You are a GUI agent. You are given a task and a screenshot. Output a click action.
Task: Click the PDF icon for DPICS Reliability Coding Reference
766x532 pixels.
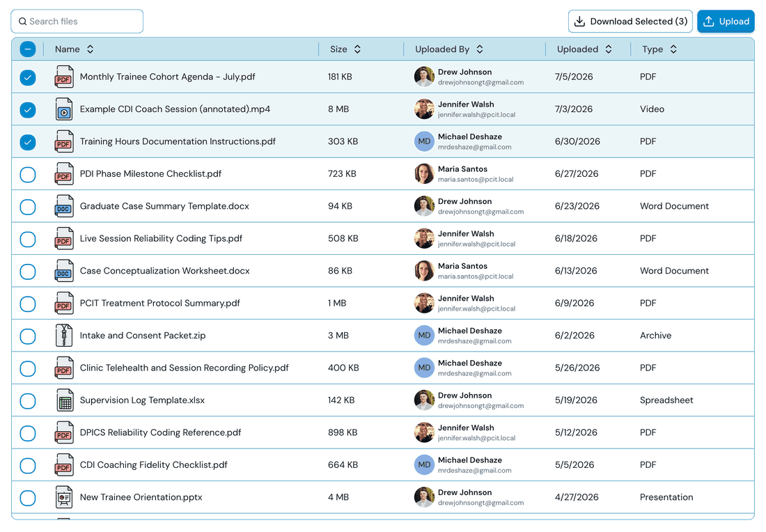(64, 432)
